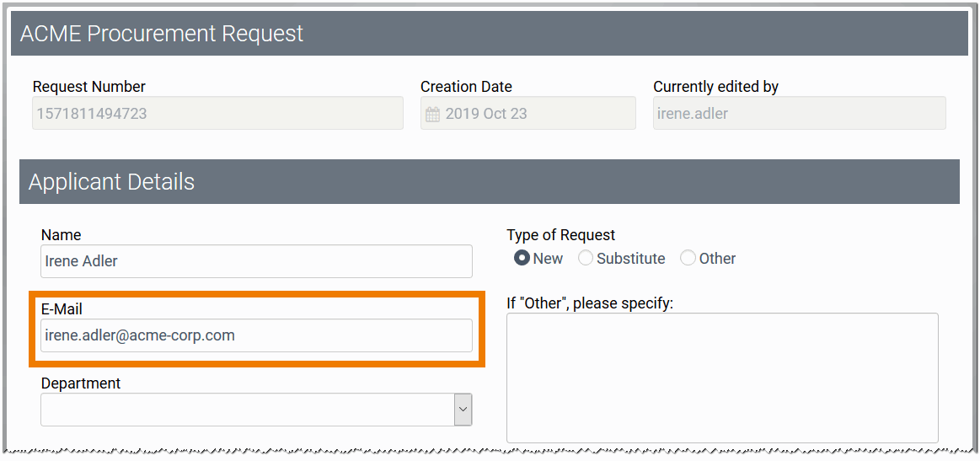Click the Department field label
The image size is (980, 461).
81,383
